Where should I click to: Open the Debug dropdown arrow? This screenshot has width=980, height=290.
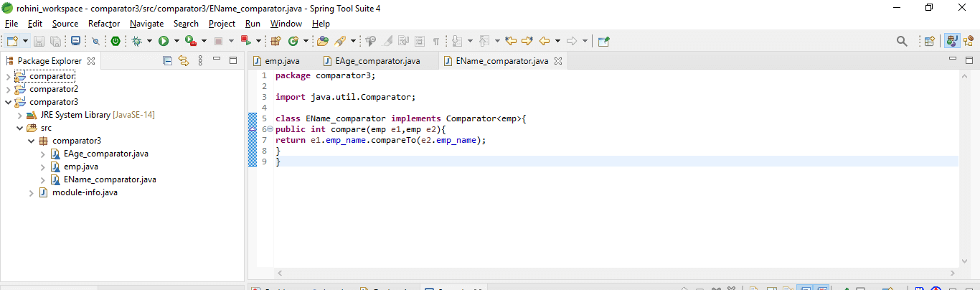coord(149,41)
